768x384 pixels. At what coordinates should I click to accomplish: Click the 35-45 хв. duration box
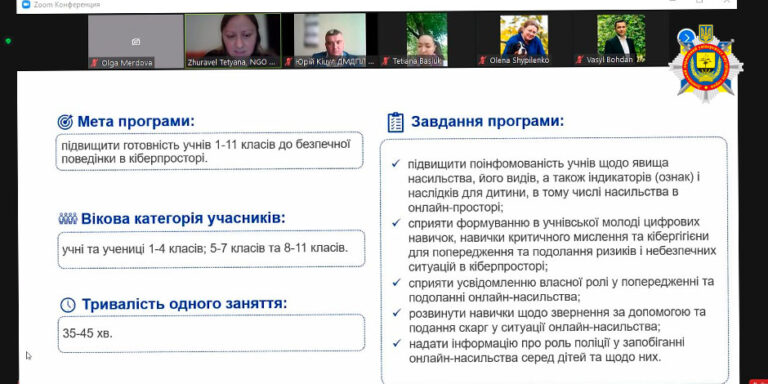[x=212, y=334]
